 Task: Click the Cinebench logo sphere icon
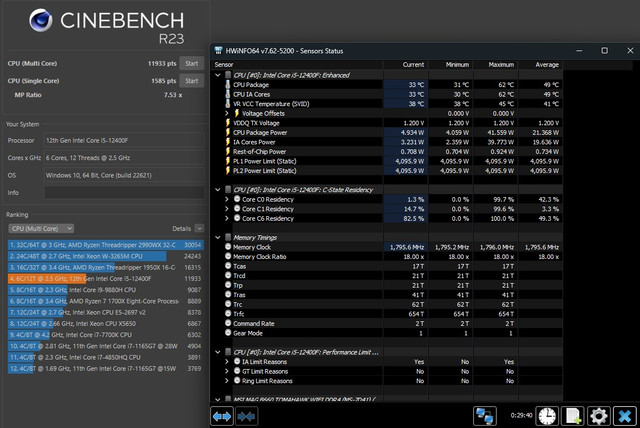[41, 20]
